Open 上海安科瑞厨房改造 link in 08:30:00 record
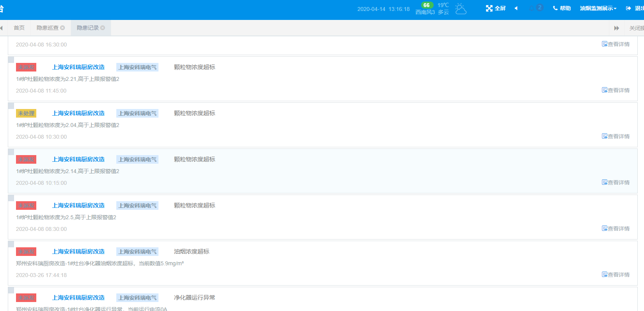This screenshot has height=311, width=644. [x=78, y=206]
